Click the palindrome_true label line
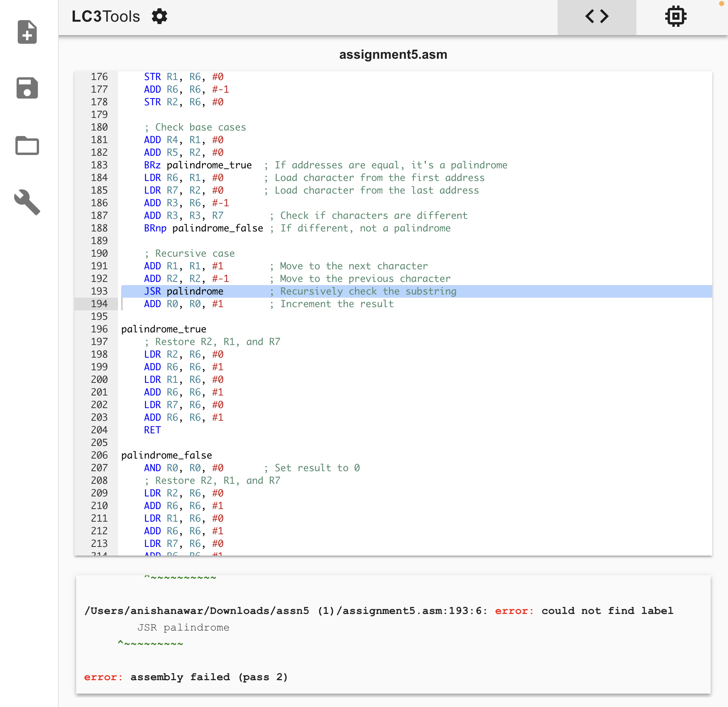Viewport: 728px width, 707px height. tap(163, 329)
